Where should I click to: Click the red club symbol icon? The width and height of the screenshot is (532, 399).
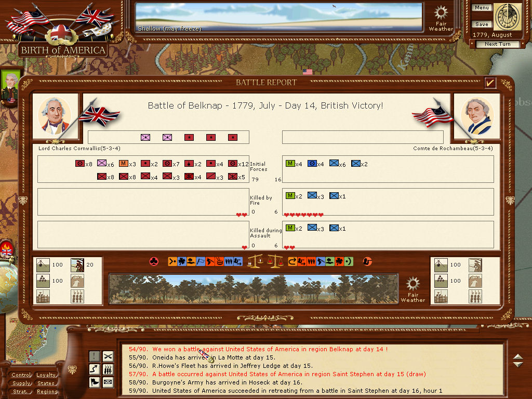[x=154, y=261]
